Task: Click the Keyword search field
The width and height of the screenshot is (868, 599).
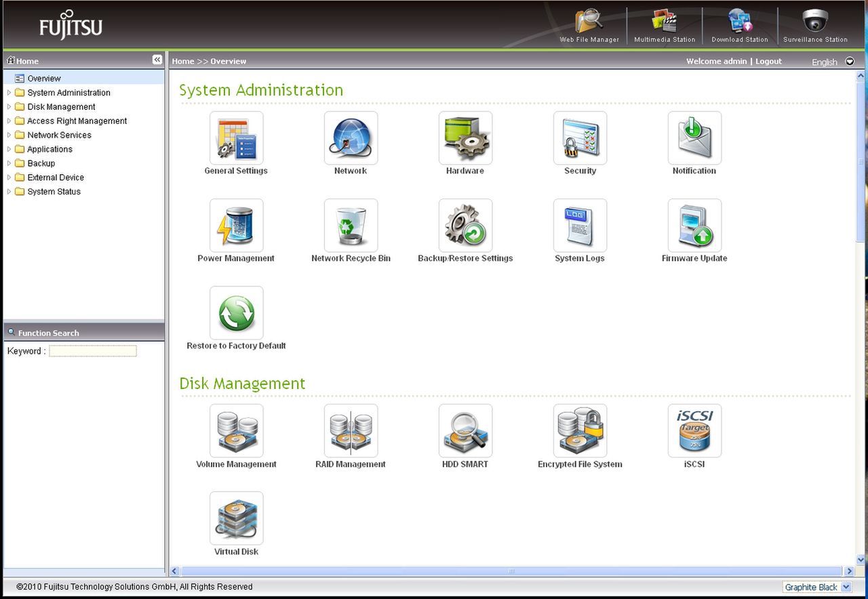Action: point(93,351)
